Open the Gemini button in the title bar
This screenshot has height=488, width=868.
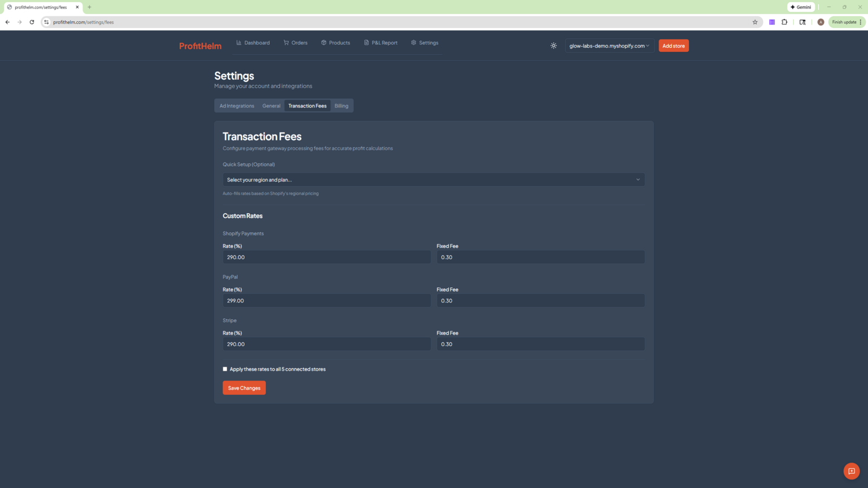(801, 7)
